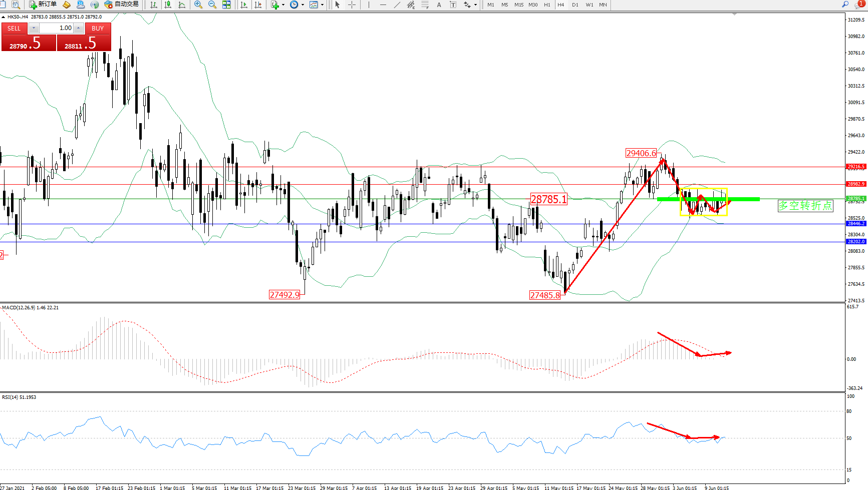Tile chart windows icon
Image resolution: width=868 pixels, height=490 pixels.
coord(226,5)
